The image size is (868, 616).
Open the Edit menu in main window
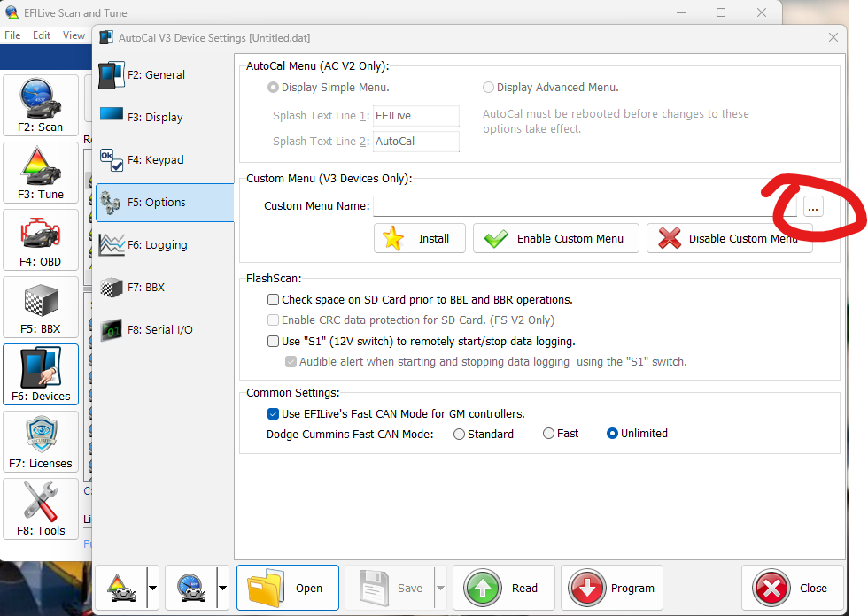(x=42, y=35)
